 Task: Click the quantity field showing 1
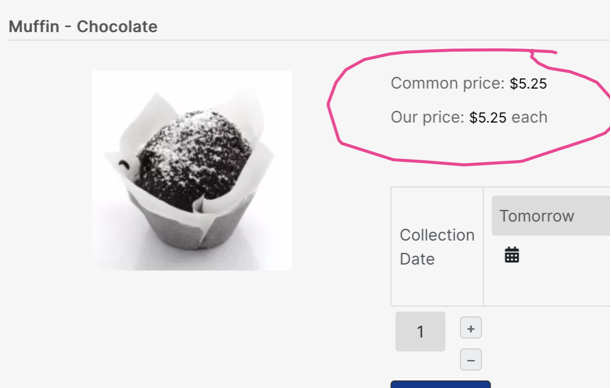click(420, 332)
